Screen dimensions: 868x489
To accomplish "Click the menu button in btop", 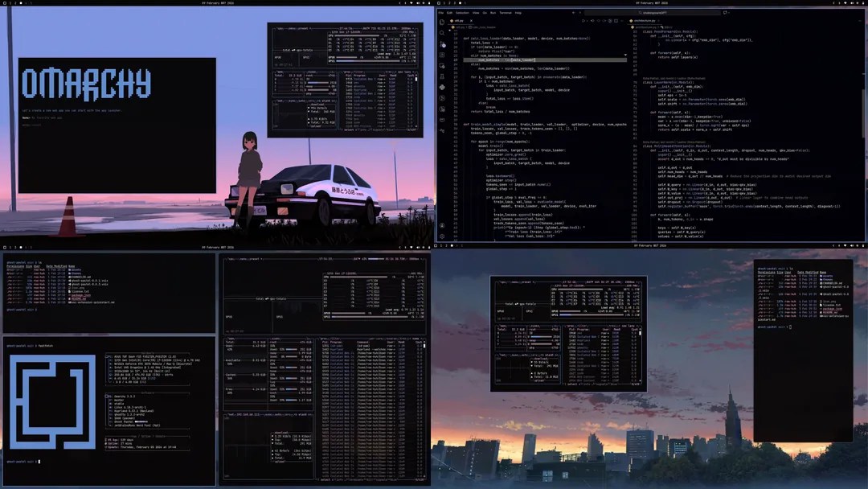I will (242, 257).
